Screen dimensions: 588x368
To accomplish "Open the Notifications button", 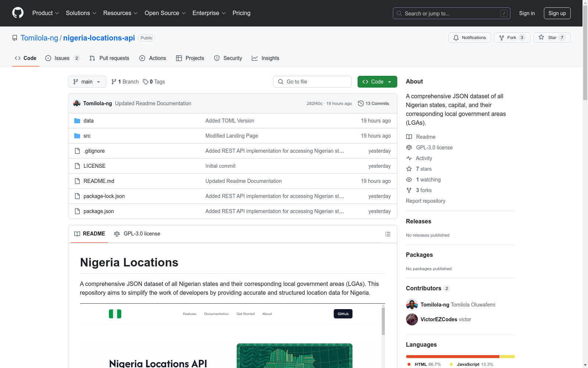I will tap(470, 38).
